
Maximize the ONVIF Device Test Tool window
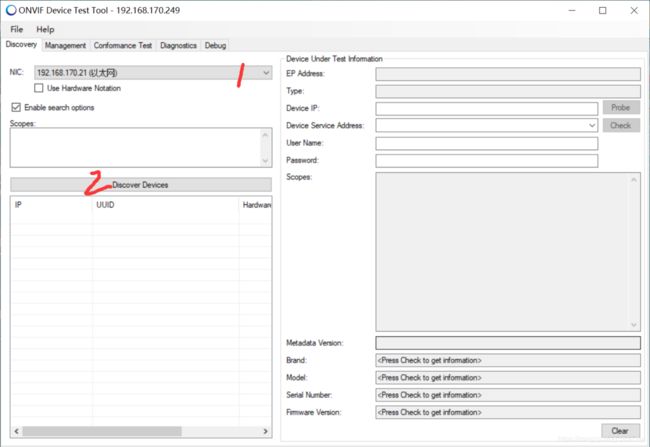(x=603, y=10)
